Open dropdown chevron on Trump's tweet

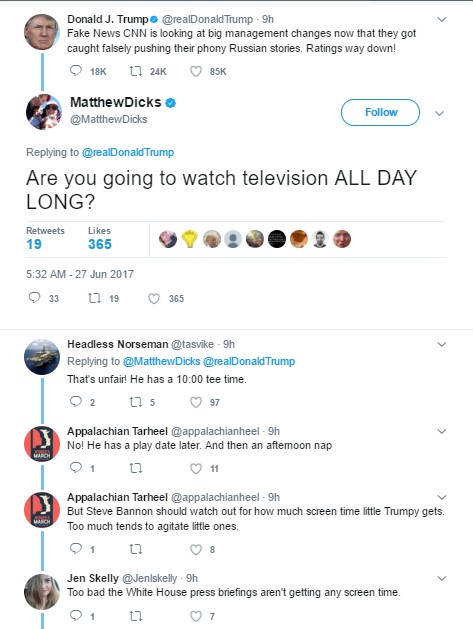(x=442, y=19)
